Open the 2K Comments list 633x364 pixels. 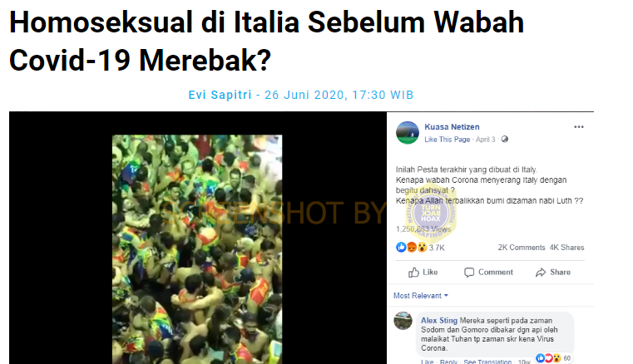522,248
